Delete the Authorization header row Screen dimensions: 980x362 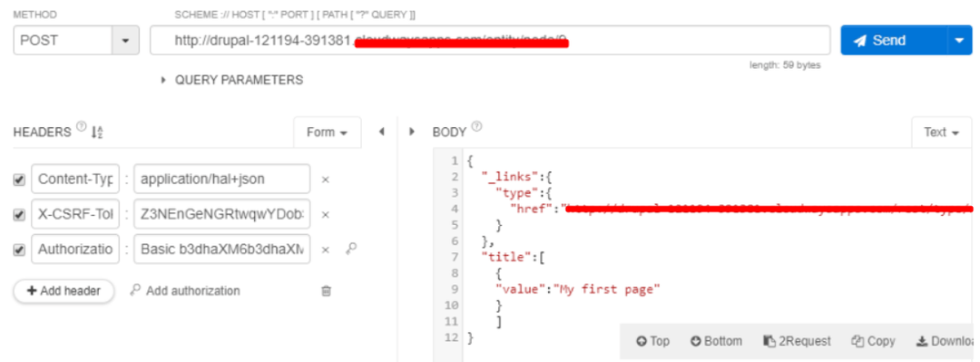pyautogui.click(x=325, y=249)
